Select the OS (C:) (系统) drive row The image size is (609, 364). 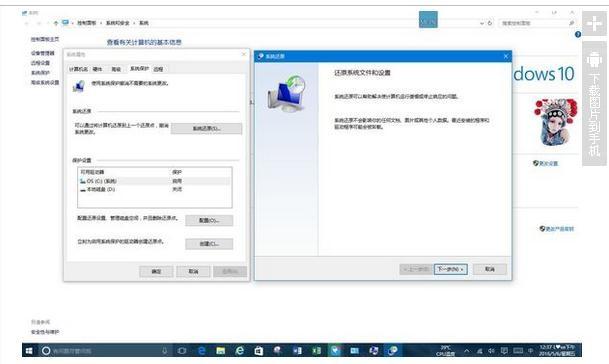155,181
